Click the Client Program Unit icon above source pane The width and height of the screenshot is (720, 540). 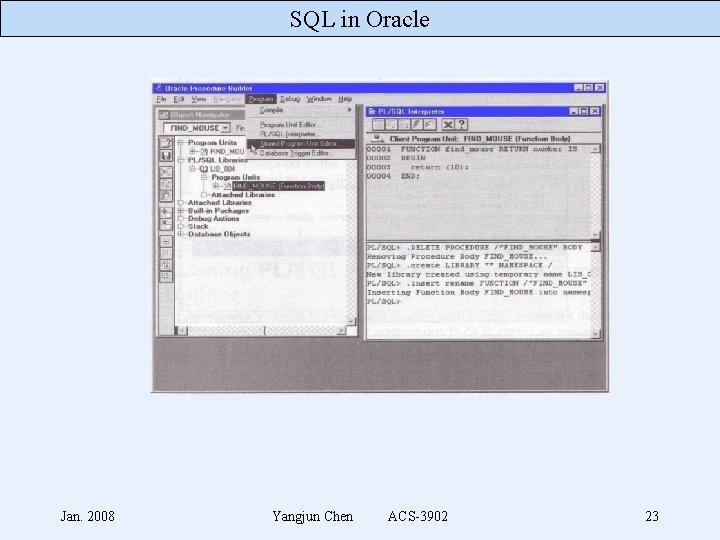377,138
